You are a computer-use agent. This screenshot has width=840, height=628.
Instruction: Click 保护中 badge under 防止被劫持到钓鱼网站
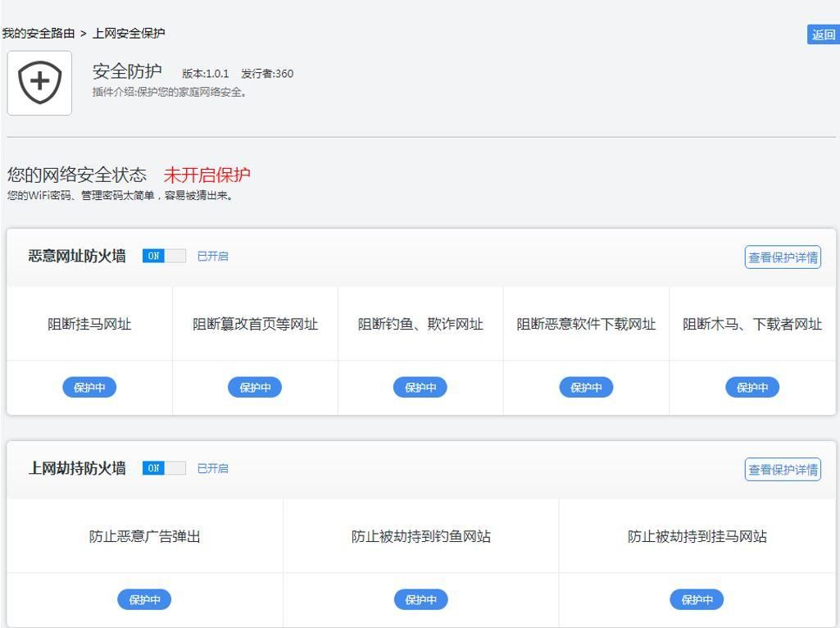tap(420, 600)
